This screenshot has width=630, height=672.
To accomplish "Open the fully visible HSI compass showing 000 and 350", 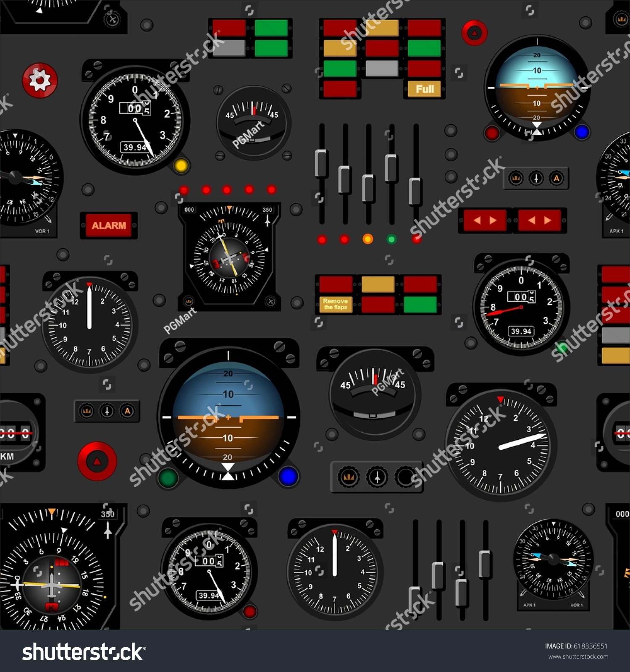I will click(229, 256).
